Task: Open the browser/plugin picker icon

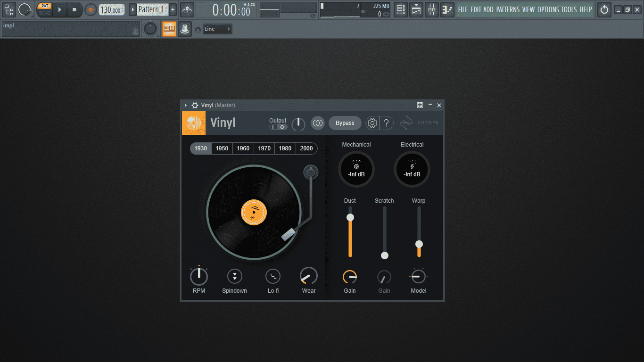Action: [x=9, y=9]
